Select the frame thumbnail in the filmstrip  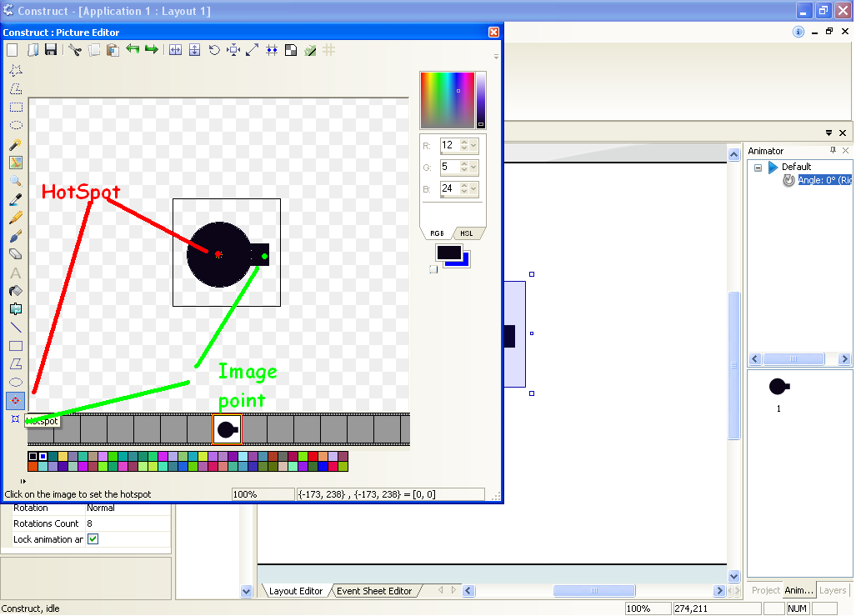pyautogui.click(x=227, y=429)
